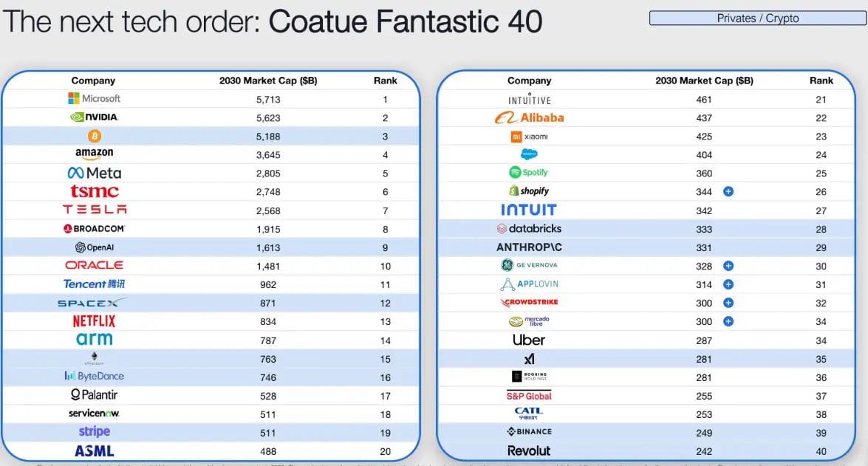
Task: Click the Meta logo
Action: pyautogui.click(x=94, y=174)
